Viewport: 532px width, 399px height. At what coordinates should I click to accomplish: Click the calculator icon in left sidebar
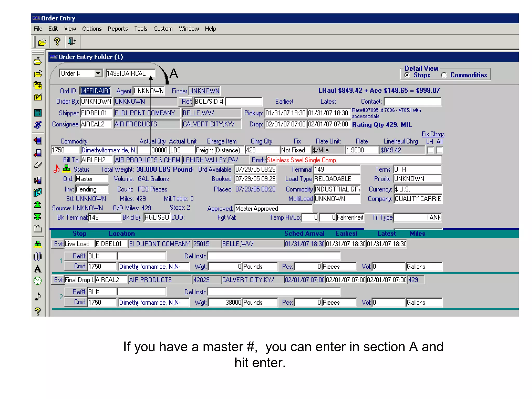38,113
